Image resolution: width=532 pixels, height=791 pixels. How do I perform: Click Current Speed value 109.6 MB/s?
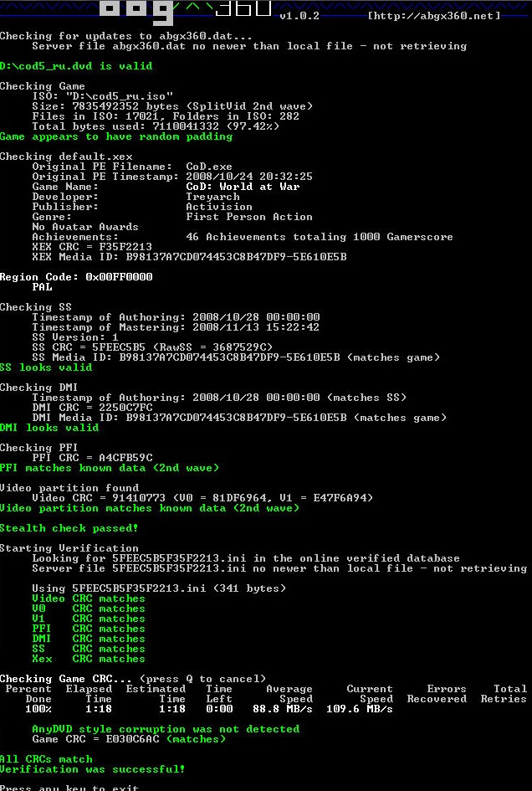tap(360, 709)
